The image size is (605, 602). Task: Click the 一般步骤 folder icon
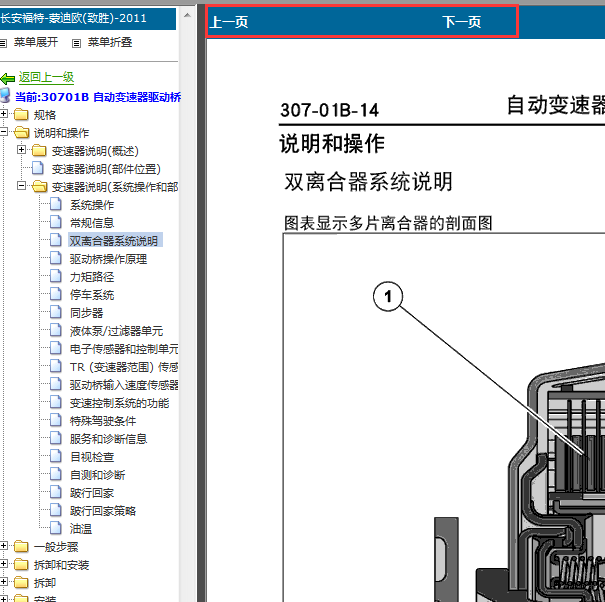click(21, 546)
